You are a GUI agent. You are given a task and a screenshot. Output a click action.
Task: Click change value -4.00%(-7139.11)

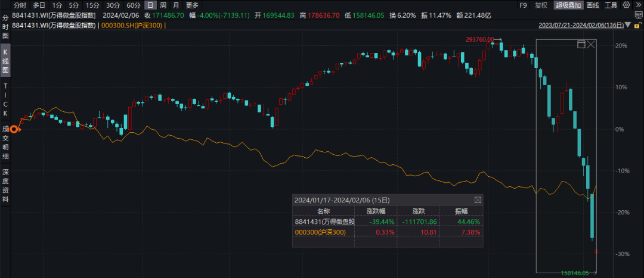pos(223,15)
